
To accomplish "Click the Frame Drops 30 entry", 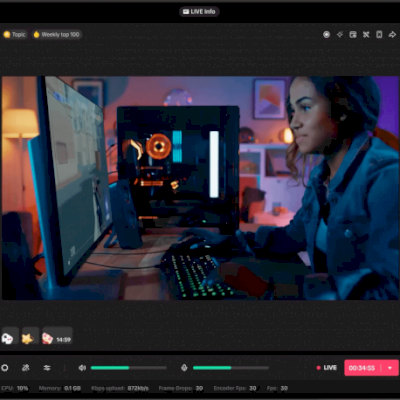I will click(x=181, y=388).
